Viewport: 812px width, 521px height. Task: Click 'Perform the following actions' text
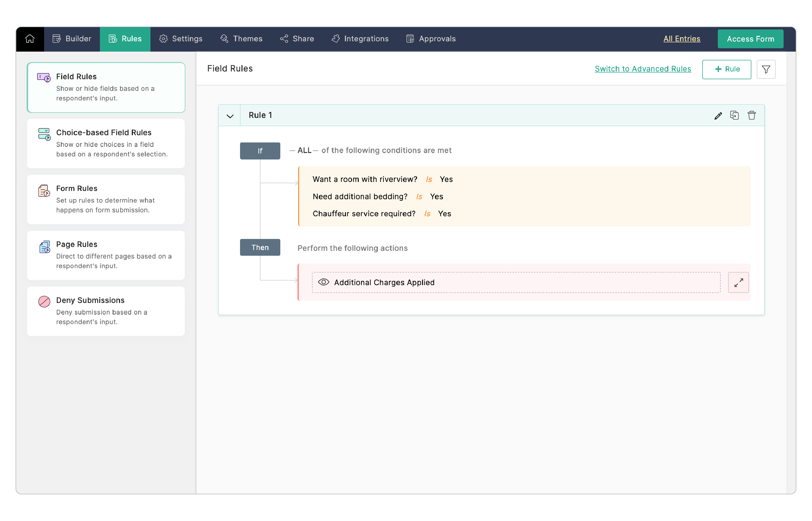353,248
